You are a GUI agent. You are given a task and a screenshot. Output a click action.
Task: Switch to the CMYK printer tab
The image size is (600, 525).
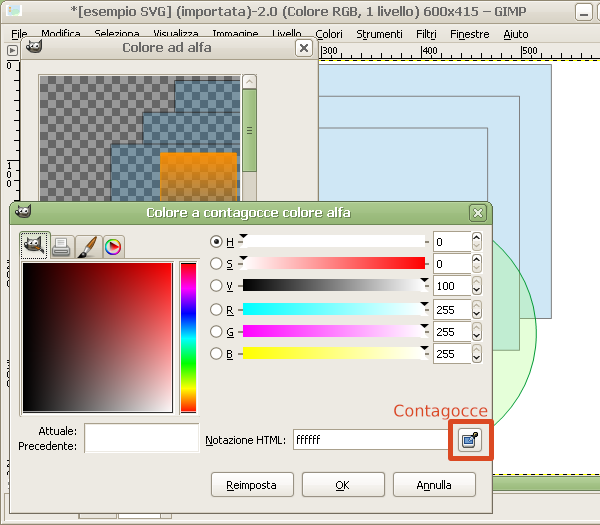[61, 245]
